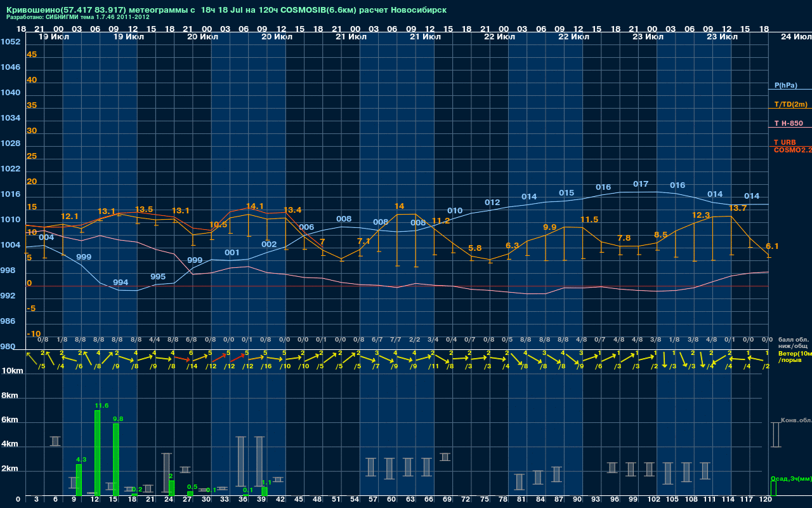Click the 11.6 mm precipitation bar
812x508 pixels.
[97, 453]
